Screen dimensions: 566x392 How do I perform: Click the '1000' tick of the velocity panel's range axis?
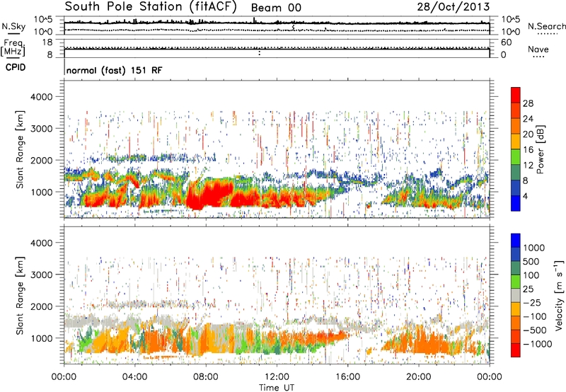click(x=42, y=338)
